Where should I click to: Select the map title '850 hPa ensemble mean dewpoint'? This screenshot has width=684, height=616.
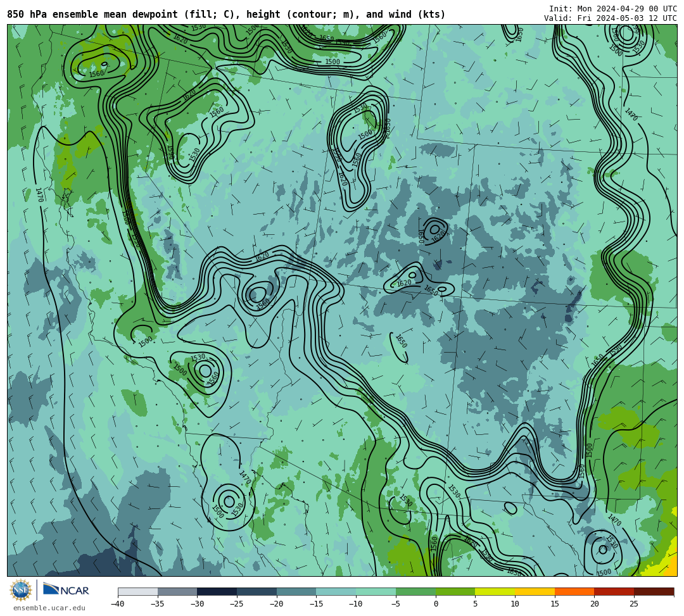tap(92, 15)
